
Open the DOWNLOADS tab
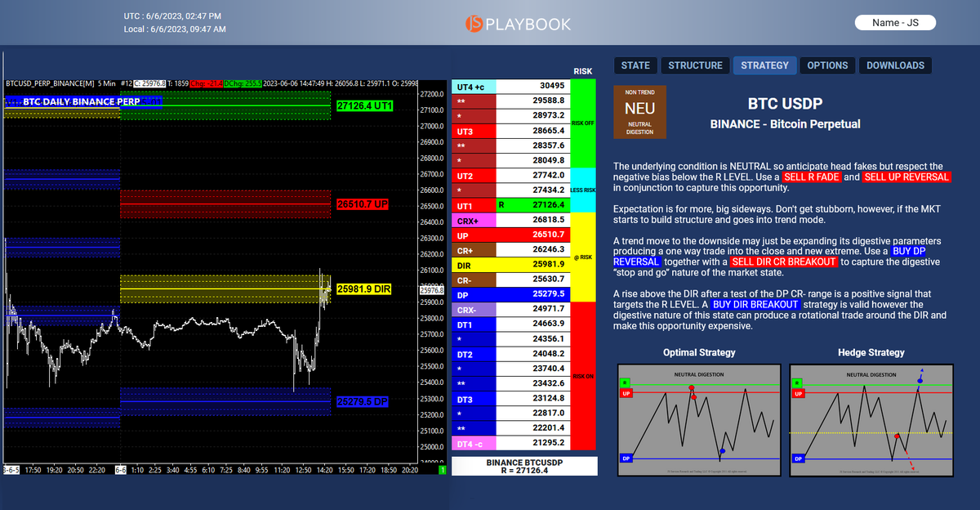[x=895, y=65]
